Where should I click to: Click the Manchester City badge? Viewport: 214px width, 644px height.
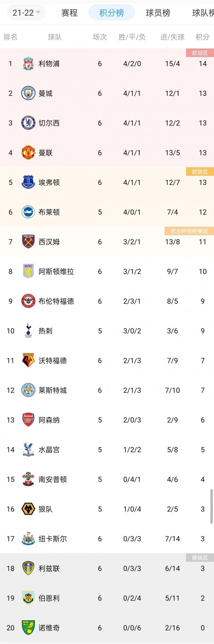(28, 93)
